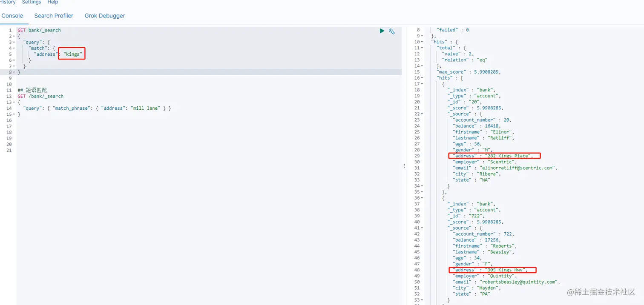Collapse the "match" block fold in request editor
This screenshot has height=305, width=644.
14,48
